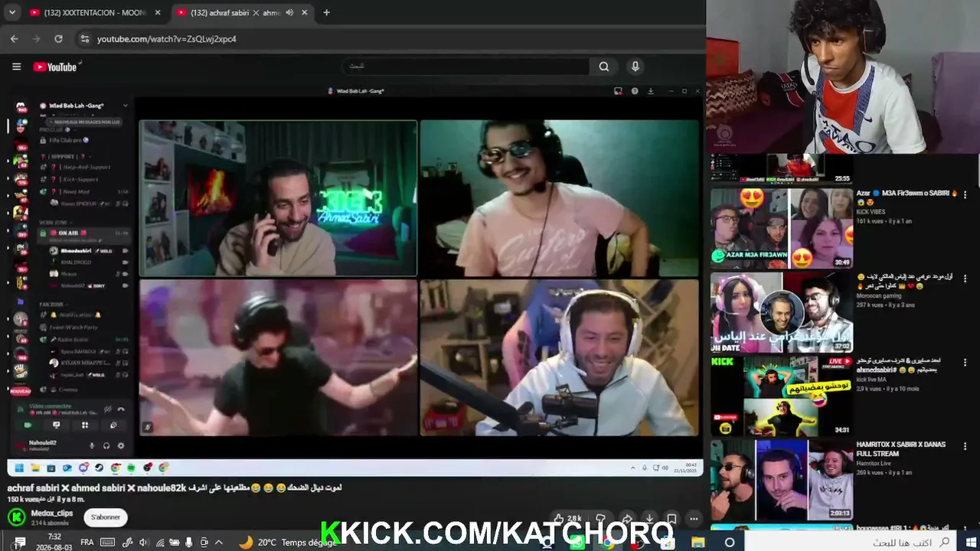This screenshot has width=980, height=551.
Task: Switch to the XXXTENTACION - MOON tab
Action: click(95, 12)
